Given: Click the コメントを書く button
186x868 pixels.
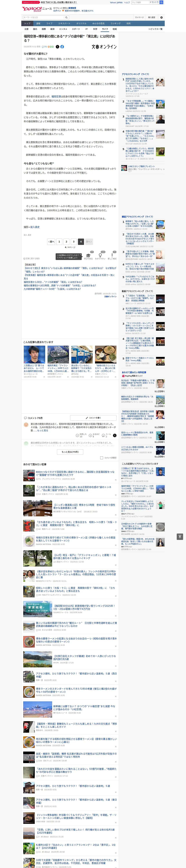Looking at the screenshot, I should 93,418.
